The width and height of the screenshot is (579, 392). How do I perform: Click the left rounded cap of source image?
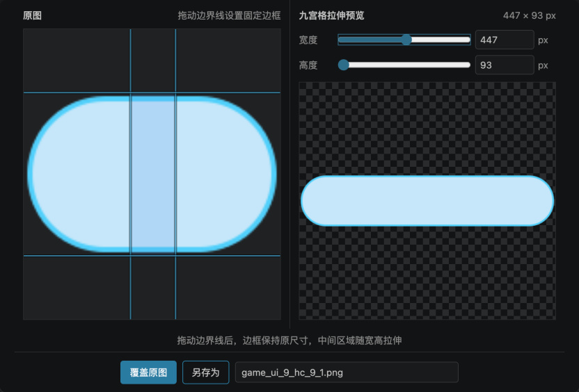(x=78, y=174)
